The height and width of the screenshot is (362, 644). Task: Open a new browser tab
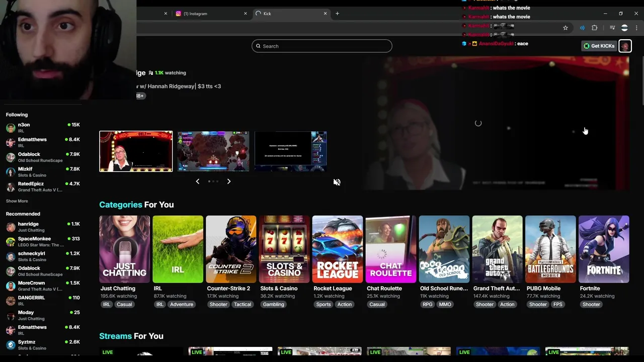pyautogui.click(x=337, y=14)
